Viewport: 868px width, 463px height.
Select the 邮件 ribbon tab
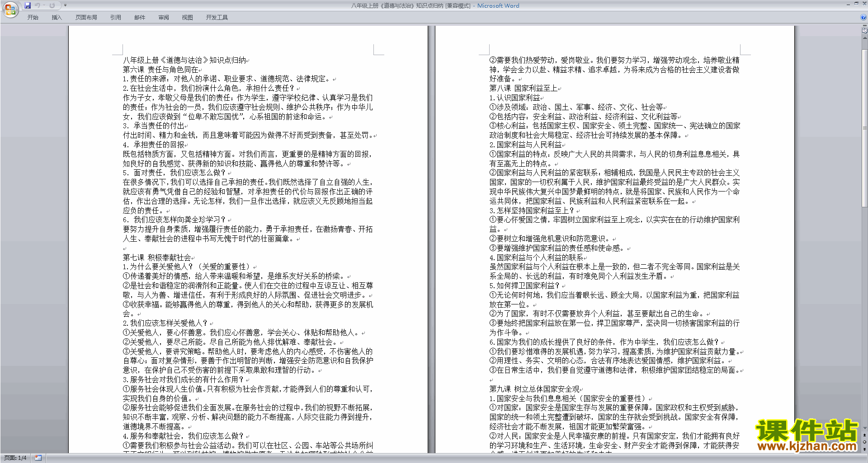pos(140,18)
